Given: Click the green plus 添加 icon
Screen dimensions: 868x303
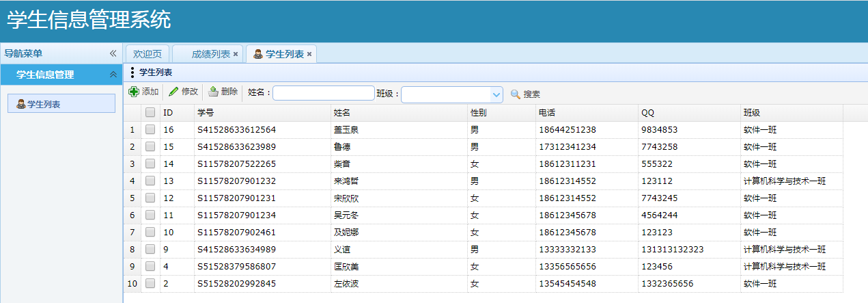Looking at the screenshot, I should click(134, 92).
